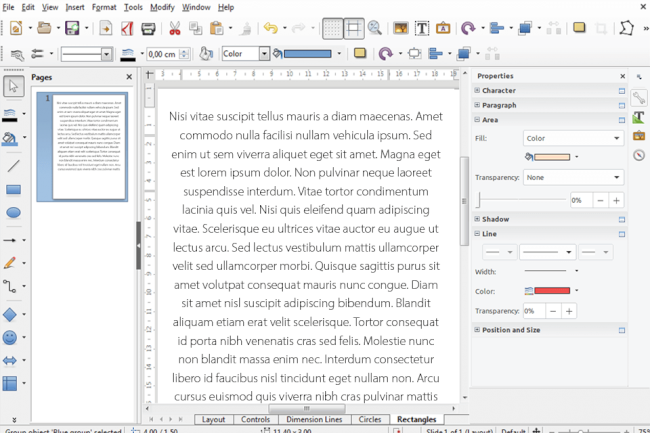
Task: Select the Block Arrows tool
Action: [10, 360]
